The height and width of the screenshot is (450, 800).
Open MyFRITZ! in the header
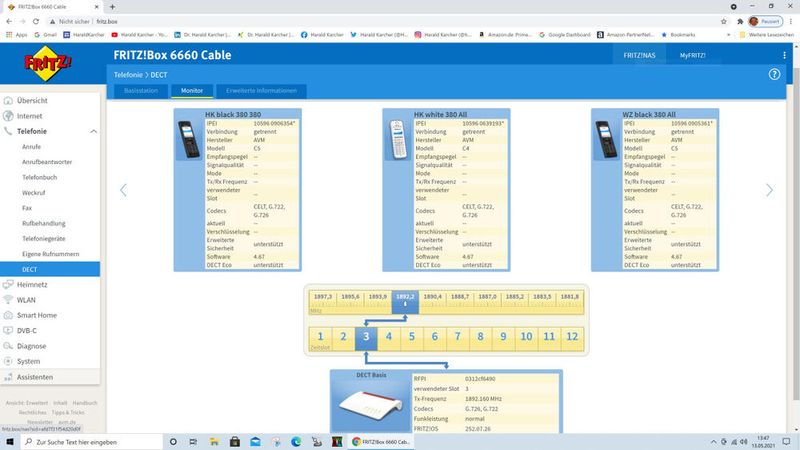click(692, 55)
